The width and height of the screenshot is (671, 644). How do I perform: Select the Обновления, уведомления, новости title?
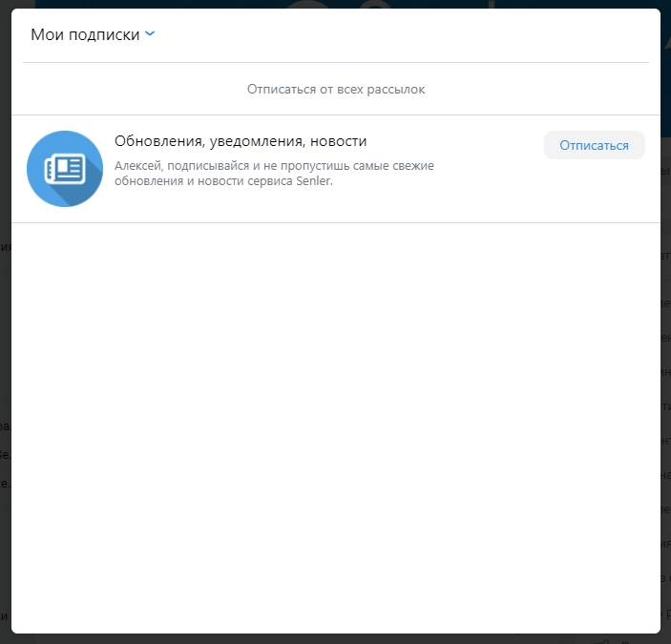tap(240, 141)
